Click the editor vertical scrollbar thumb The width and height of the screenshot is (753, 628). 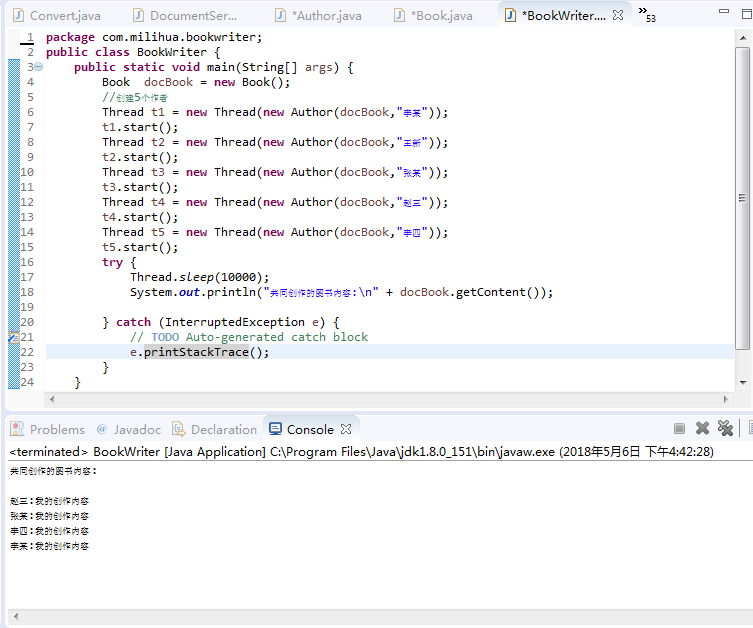pyautogui.click(x=743, y=198)
